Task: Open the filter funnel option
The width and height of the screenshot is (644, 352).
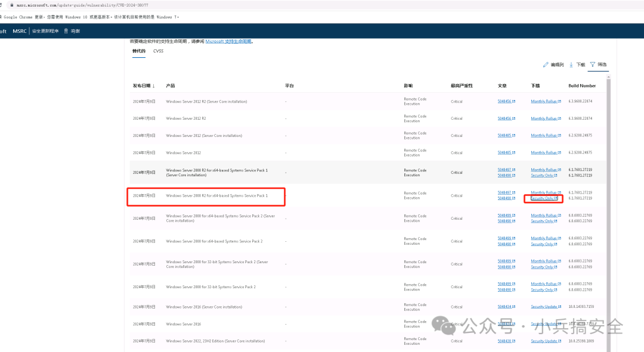Action: [598, 64]
